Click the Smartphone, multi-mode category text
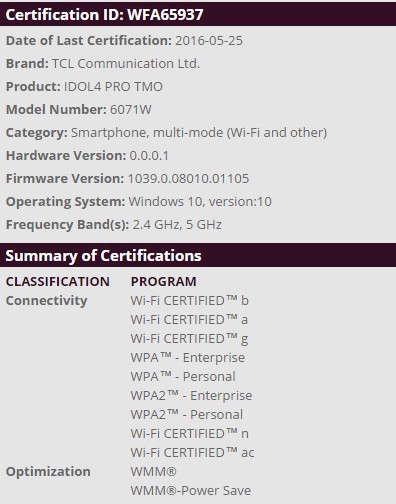 (199, 133)
